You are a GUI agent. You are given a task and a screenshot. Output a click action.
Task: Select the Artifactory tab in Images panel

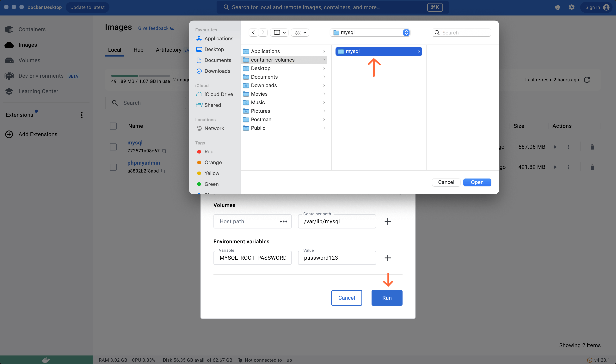[168, 49]
